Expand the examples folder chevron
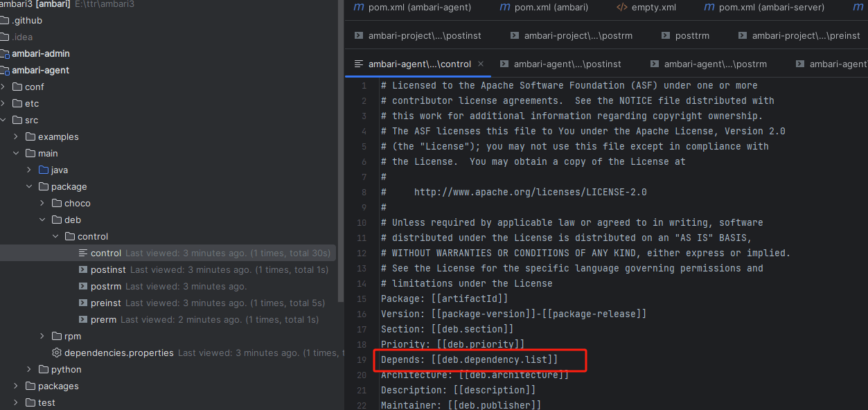Image resolution: width=868 pixels, height=410 pixels. point(16,136)
